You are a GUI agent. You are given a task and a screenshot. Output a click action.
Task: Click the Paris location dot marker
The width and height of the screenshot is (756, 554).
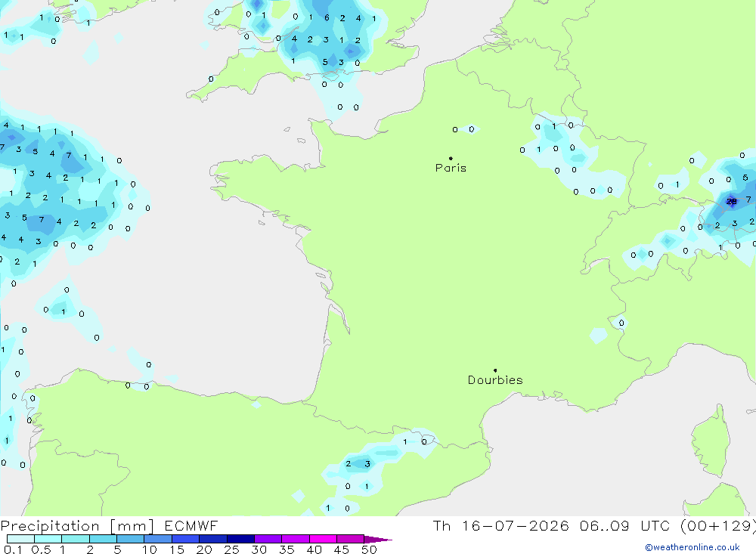pyautogui.click(x=451, y=158)
